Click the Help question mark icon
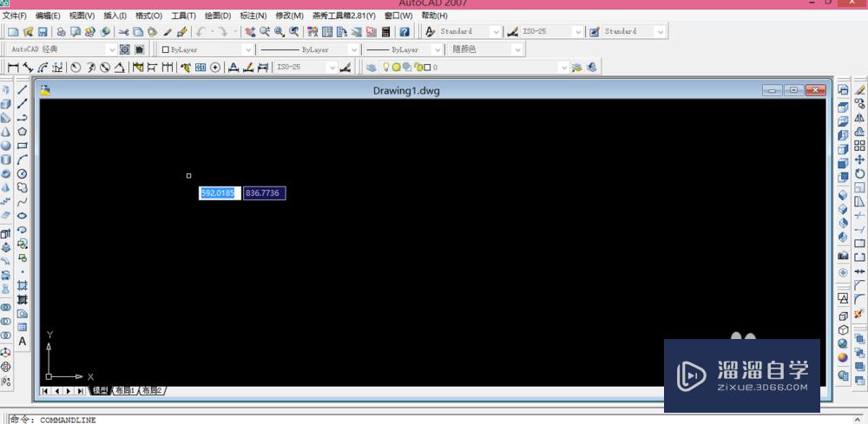868x424 pixels. [404, 32]
